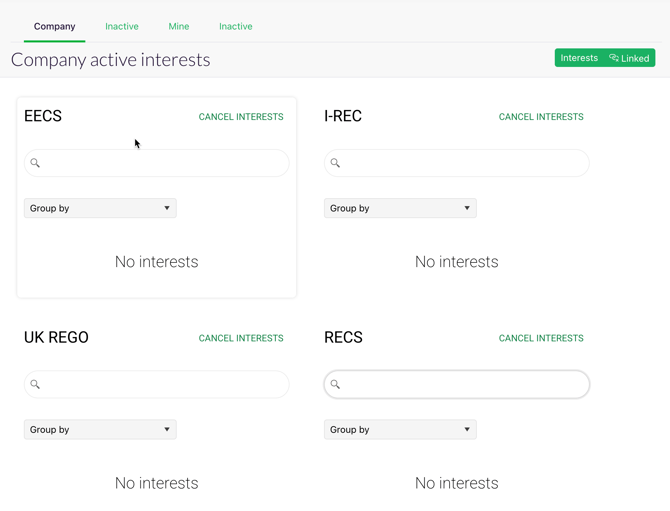Expand the I-REC Group by dropdown
The height and width of the screenshot is (511, 670).
[x=400, y=208]
